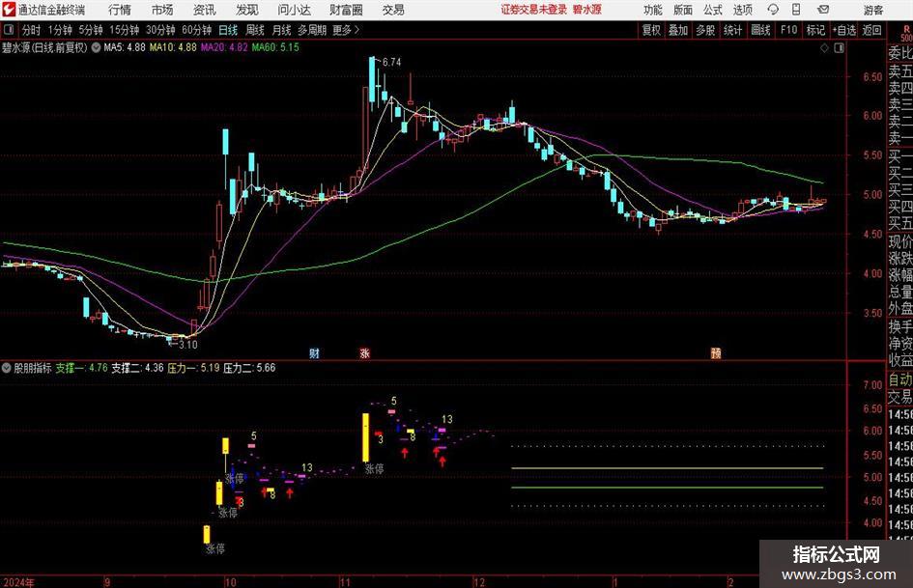Open the 资讯 menu
Screen dimensions: 913x588
click(x=205, y=10)
